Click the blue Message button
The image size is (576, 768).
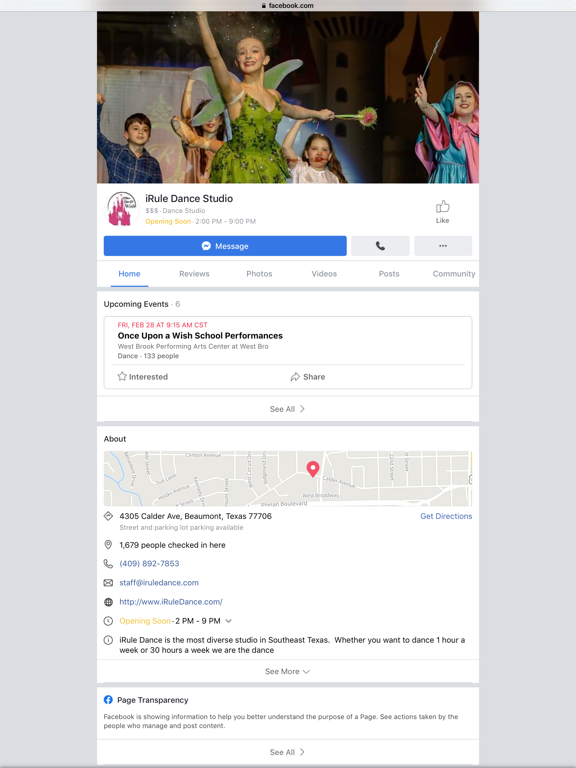[225, 246]
